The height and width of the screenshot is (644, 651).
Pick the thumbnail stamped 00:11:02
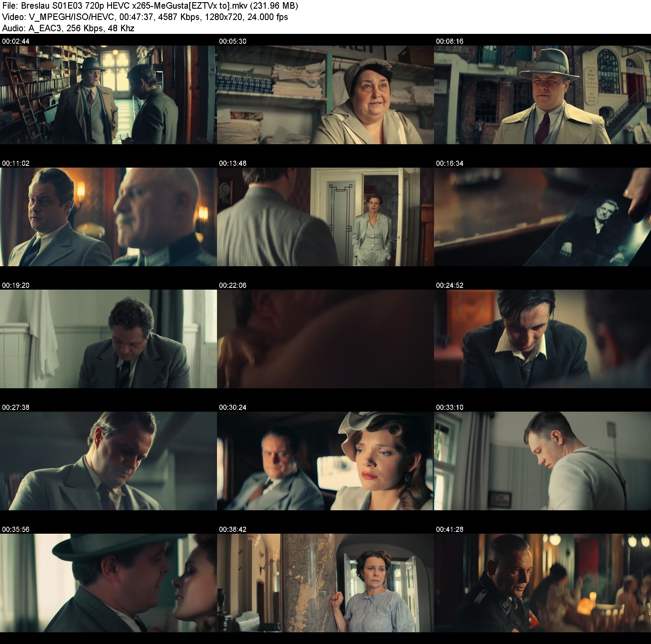point(108,217)
